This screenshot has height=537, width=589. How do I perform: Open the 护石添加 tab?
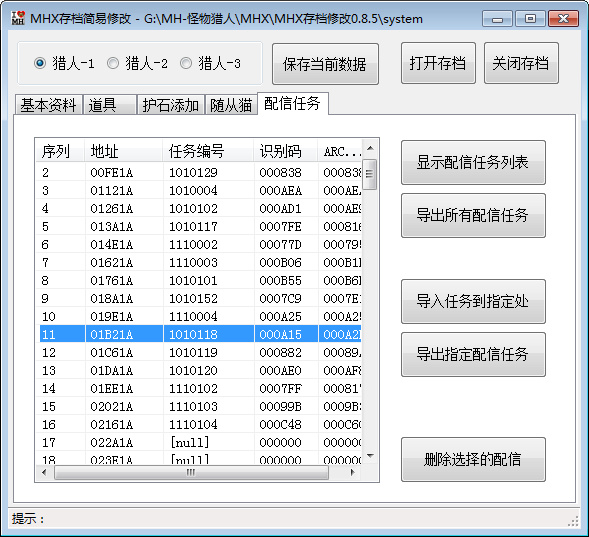[x=171, y=105]
